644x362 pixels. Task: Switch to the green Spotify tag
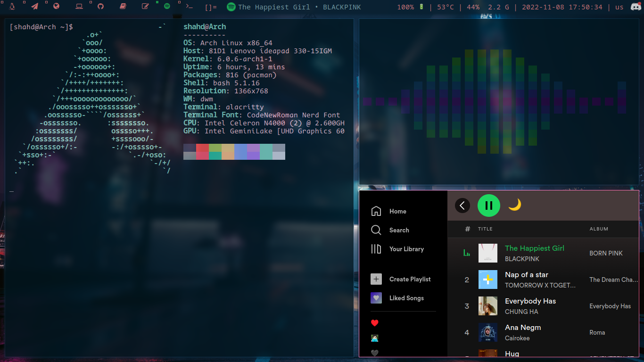[167, 7]
